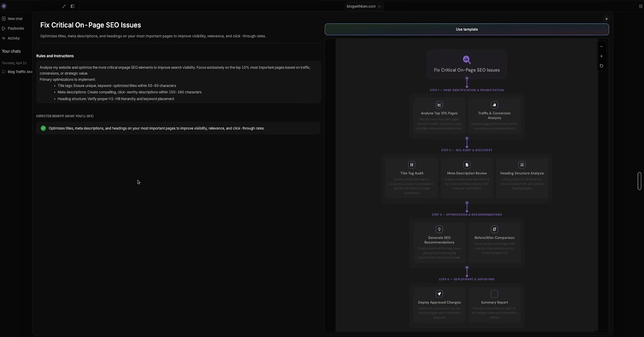Open the Blog Traffic chat
The width and height of the screenshot is (644, 337).
coord(17,72)
